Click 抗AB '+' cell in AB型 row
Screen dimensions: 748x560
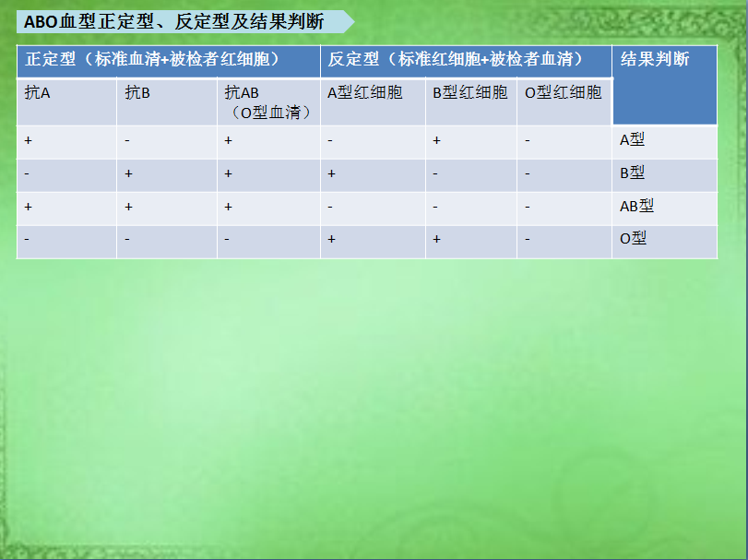(x=268, y=209)
